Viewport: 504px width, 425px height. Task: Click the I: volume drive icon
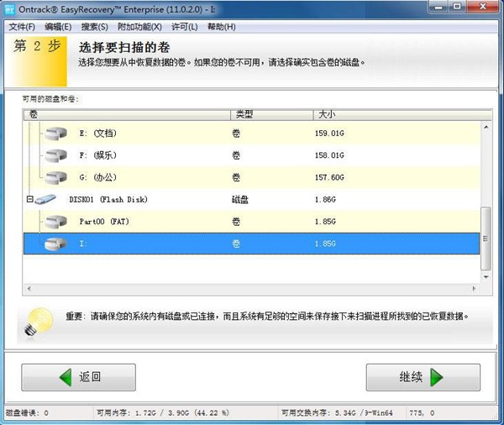click(x=55, y=244)
